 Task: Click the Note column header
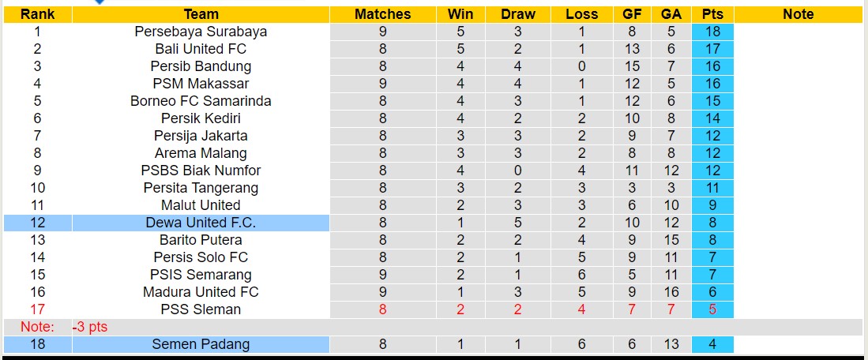click(798, 14)
